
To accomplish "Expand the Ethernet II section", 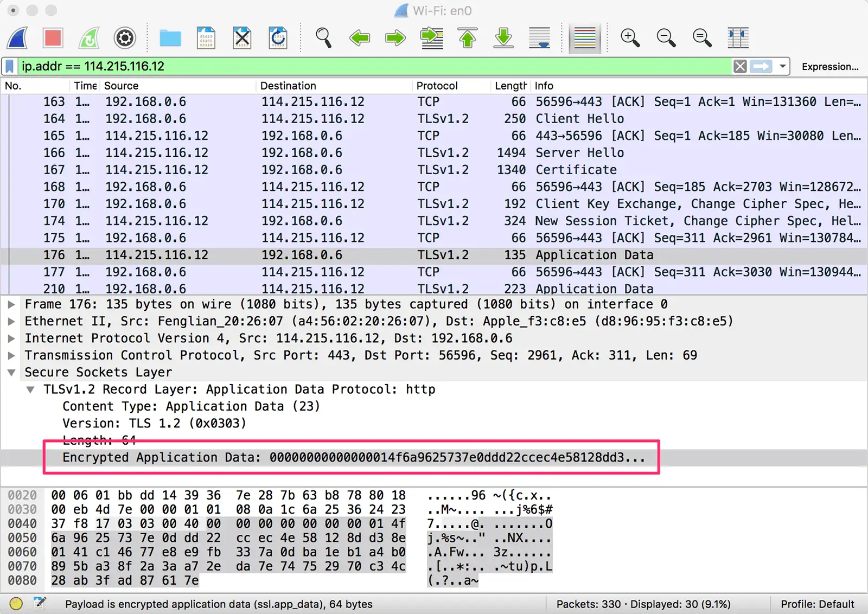I will tap(11, 321).
